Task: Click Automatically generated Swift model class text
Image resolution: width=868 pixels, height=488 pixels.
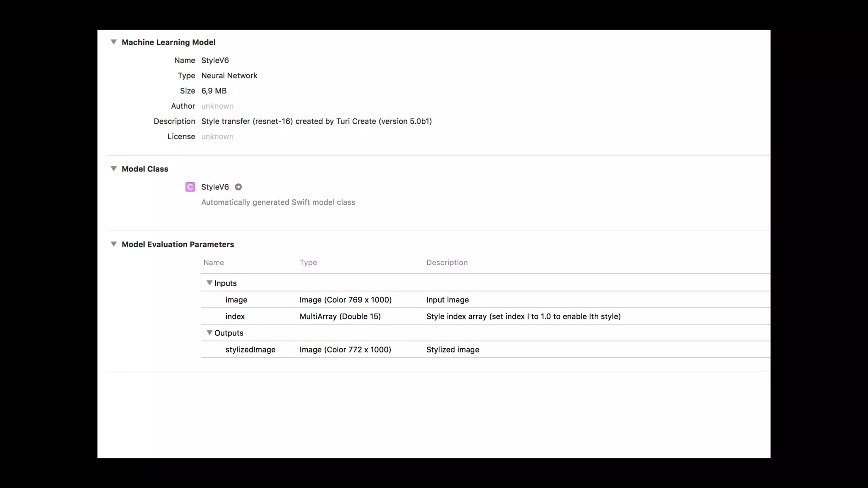Action: coord(278,202)
